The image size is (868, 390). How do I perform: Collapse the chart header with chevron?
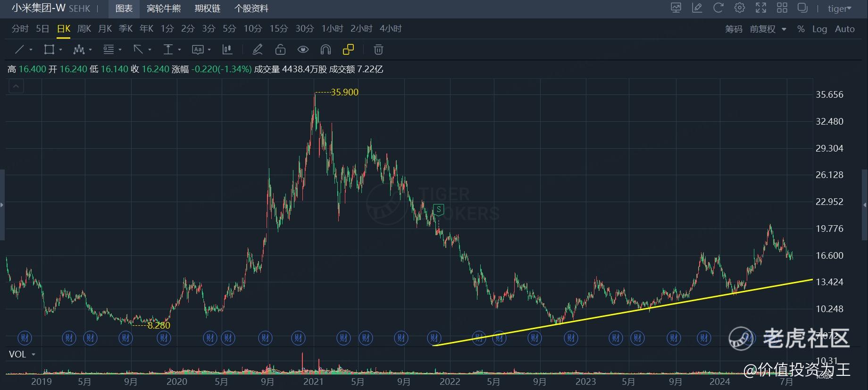(16, 86)
